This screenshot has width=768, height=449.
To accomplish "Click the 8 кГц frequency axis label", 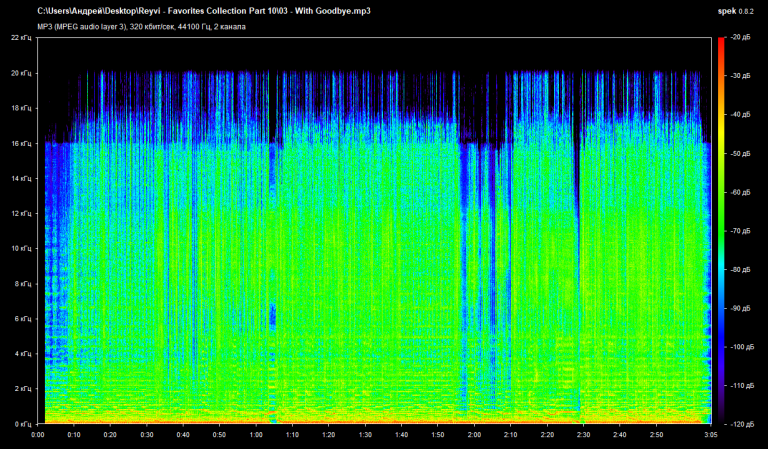I will (23, 284).
